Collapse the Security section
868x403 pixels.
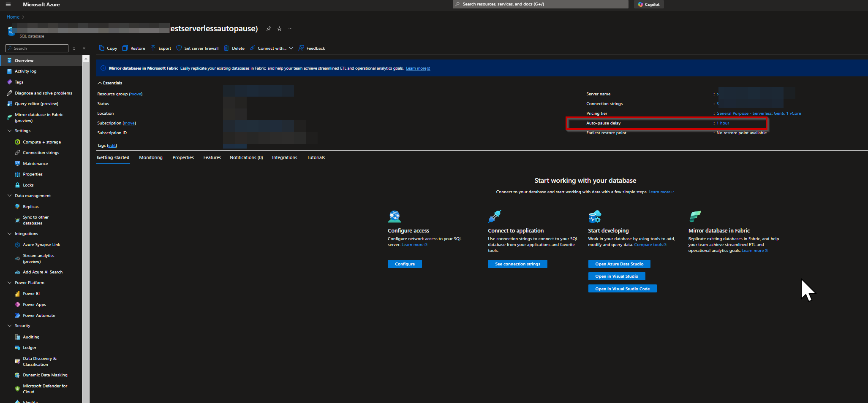10,326
